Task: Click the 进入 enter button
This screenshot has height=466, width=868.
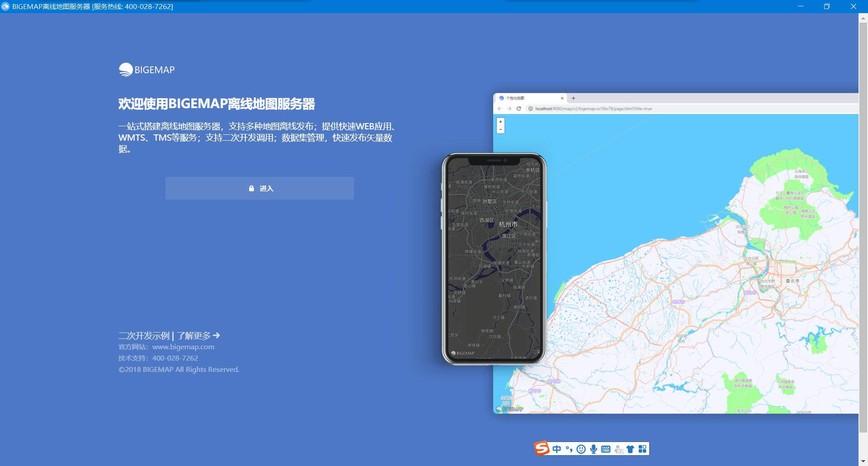Action: point(259,188)
